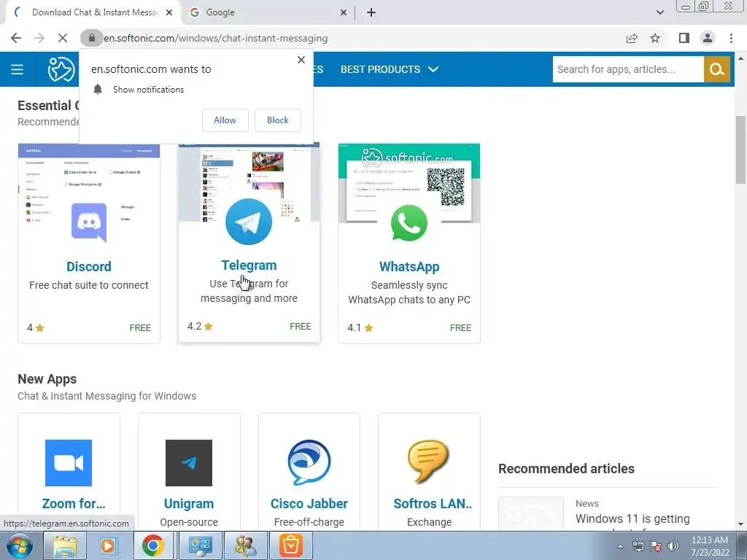Open the Windows 11 is getting article
Image resolution: width=747 pixels, height=560 pixels.
[x=632, y=518]
